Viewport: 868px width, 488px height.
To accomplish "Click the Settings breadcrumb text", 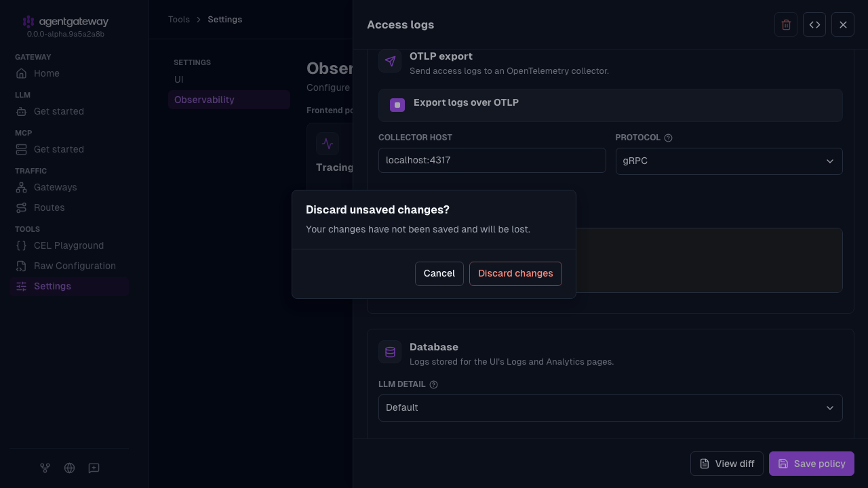I will coord(224,20).
